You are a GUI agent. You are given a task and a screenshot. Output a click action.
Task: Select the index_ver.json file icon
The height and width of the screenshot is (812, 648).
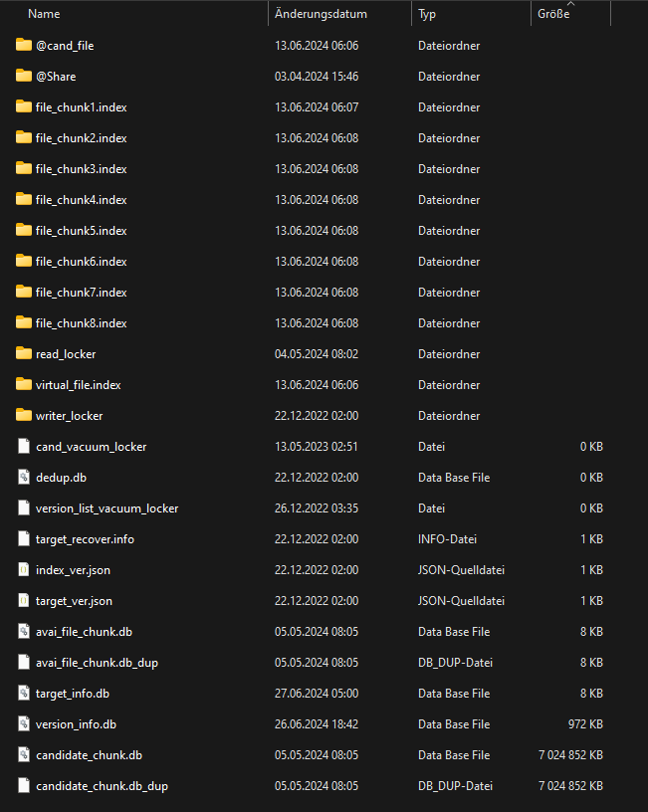click(x=24, y=570)
